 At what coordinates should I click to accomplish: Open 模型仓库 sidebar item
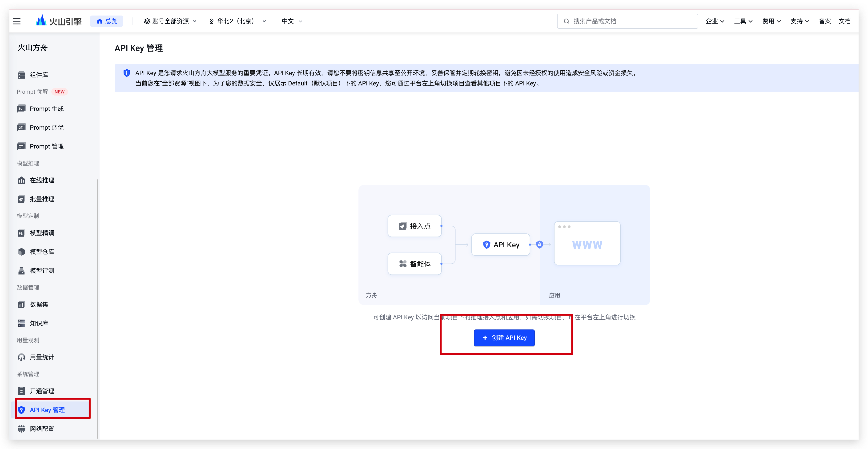(42, 252)
